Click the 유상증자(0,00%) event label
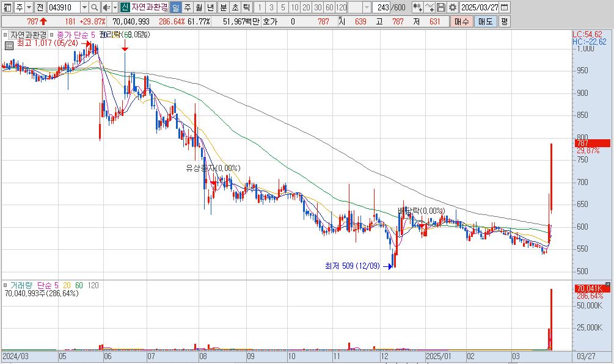Image resolution: width=614 pixels, height=364 pixels. (x=213, y=169)
